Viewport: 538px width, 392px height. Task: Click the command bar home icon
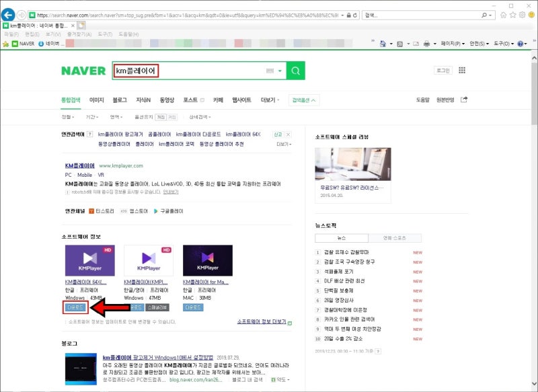coord(383,44)
